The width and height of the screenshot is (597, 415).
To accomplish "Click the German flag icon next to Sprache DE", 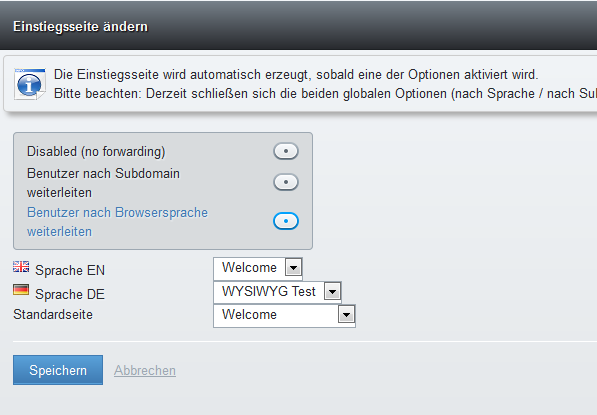I will click(21, 290).
